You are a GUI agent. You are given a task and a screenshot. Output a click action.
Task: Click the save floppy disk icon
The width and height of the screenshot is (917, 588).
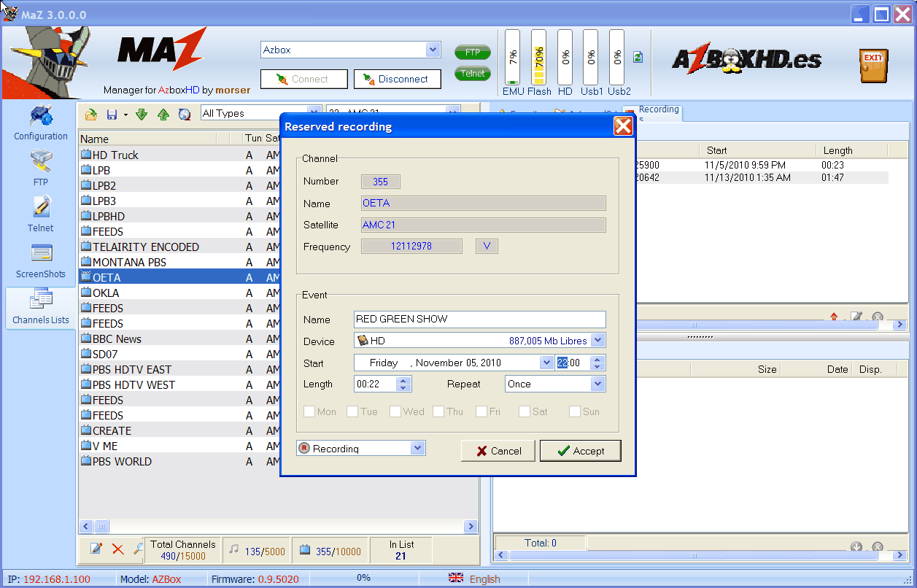coord(112,115)
